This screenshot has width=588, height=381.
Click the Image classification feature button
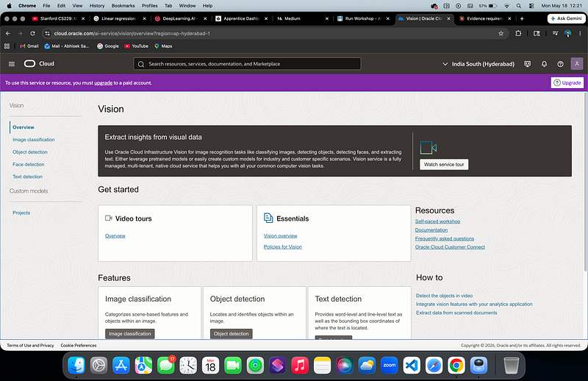coord(130,334)
